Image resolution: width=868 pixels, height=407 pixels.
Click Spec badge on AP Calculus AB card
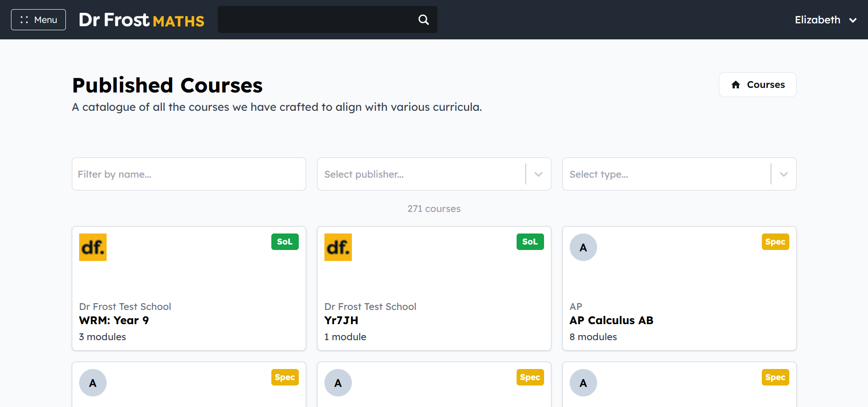coord(776,242)
